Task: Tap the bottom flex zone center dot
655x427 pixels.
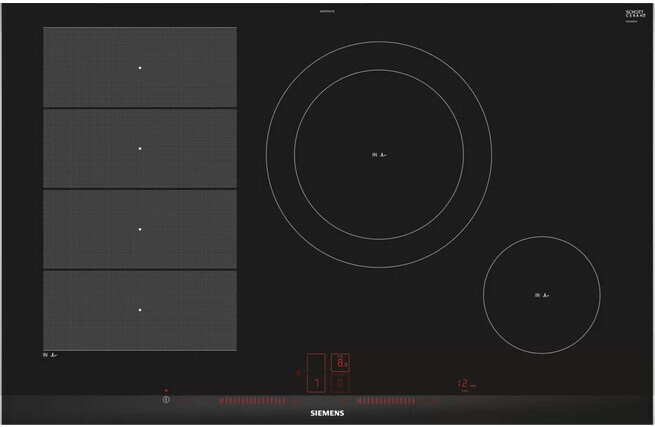Action: 140,310
